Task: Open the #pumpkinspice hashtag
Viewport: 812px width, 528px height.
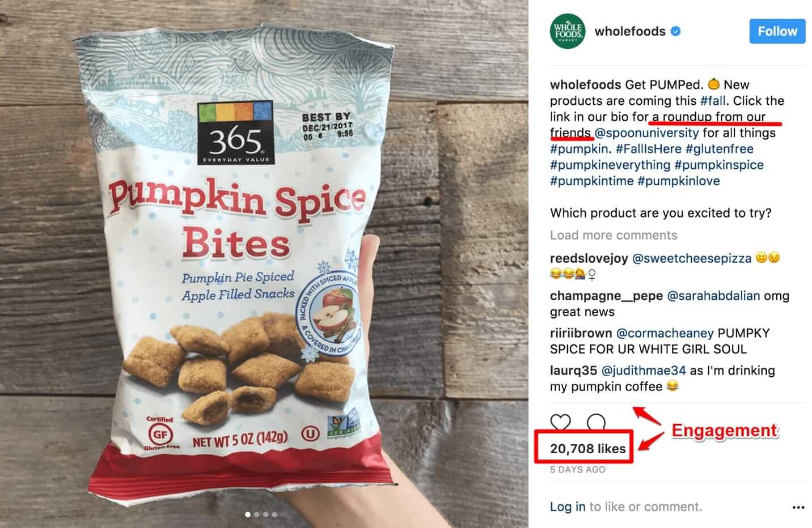Action: click(x=719, y=165)
